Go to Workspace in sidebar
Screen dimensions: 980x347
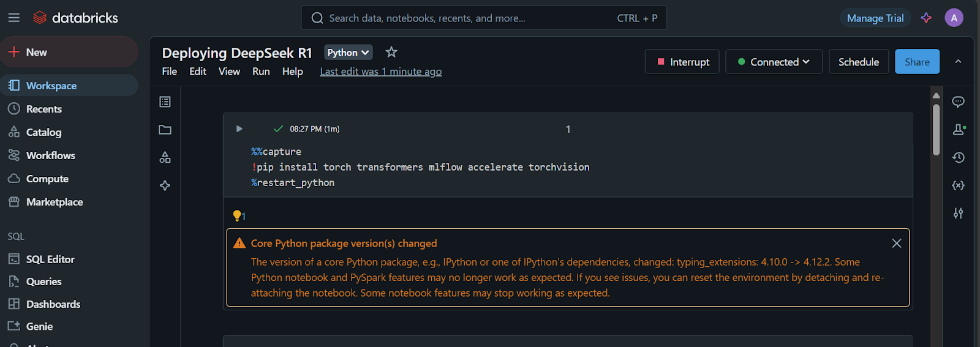(69, 86)
